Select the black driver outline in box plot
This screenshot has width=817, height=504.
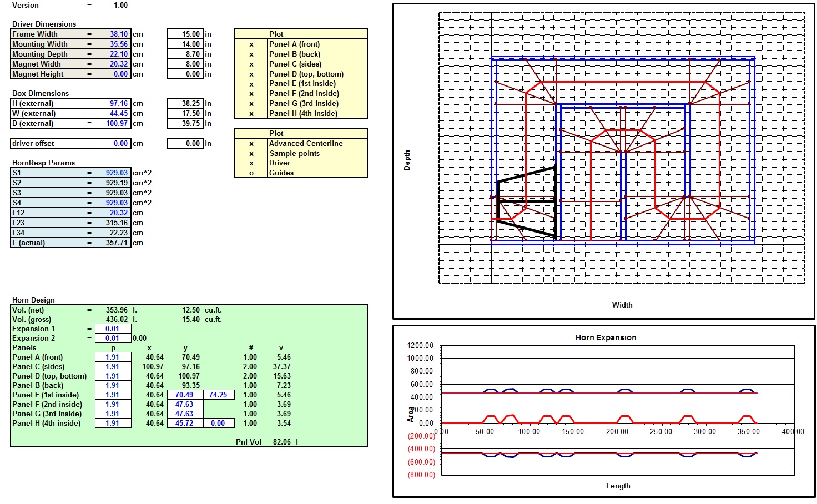click(526, 202)
